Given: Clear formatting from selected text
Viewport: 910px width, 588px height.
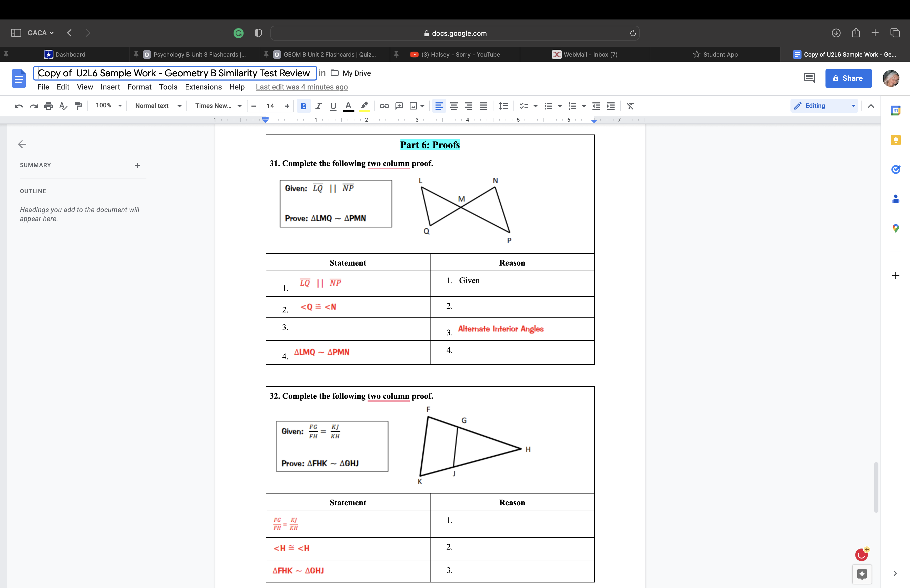Looking at the screenshot, I should coord(630,106).
